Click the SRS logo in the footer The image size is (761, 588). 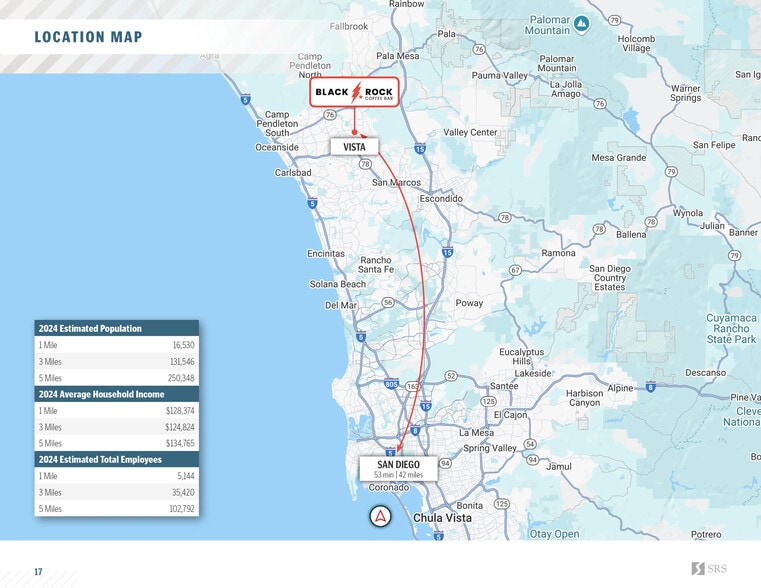click(709, 569)
